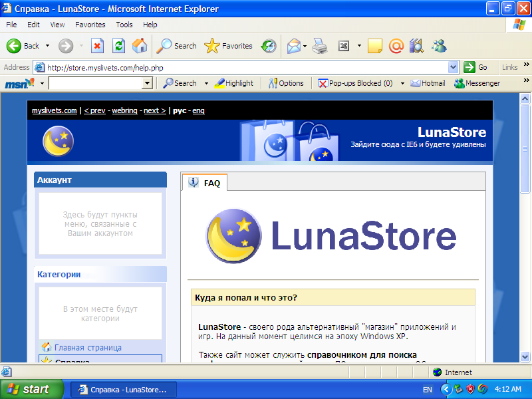Expand the Pop-ups Blocked dropdown arrow
Screen dimensions: 532x399
tap(402, 84)
